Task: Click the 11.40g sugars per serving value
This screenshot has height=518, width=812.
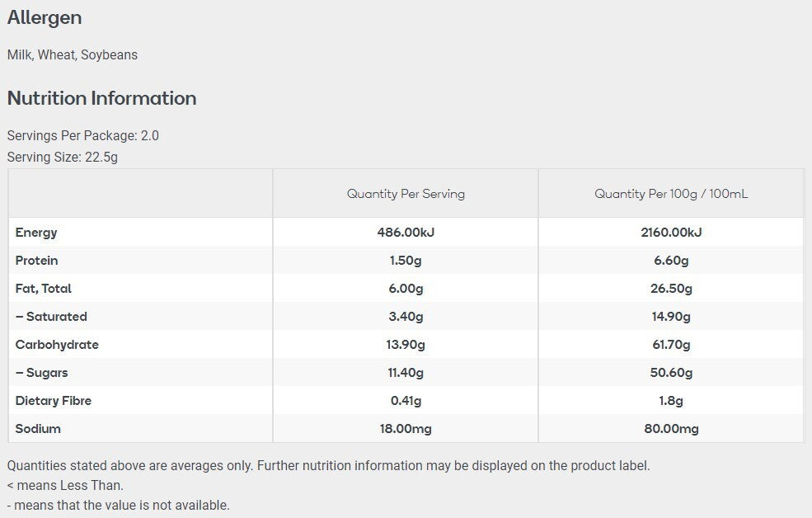Action: click(x=406, y=373)
